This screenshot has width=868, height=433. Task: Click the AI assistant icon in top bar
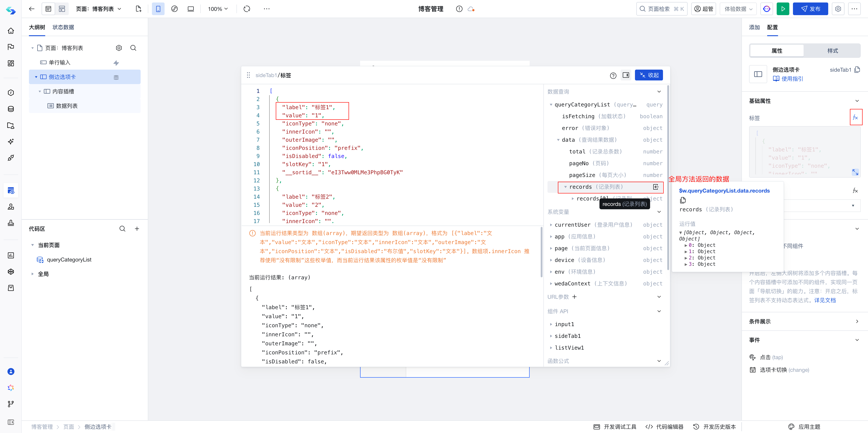tap(767, 9)
